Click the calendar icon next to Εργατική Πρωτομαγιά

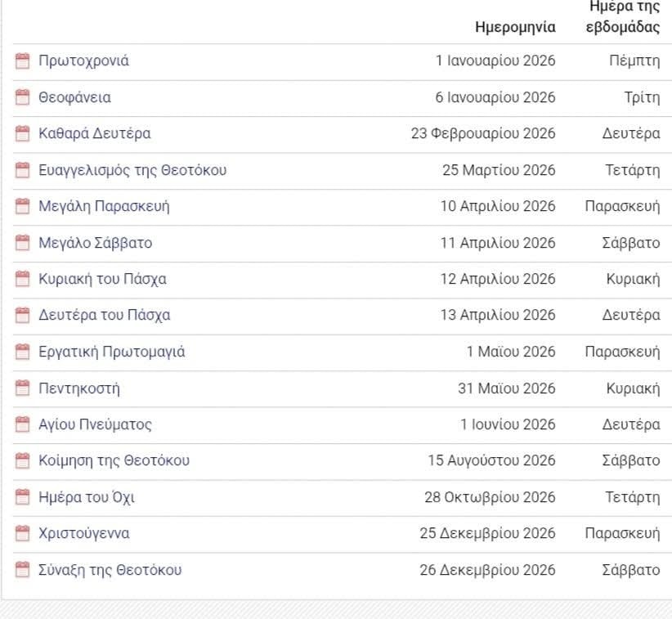(x=23, y=352)
